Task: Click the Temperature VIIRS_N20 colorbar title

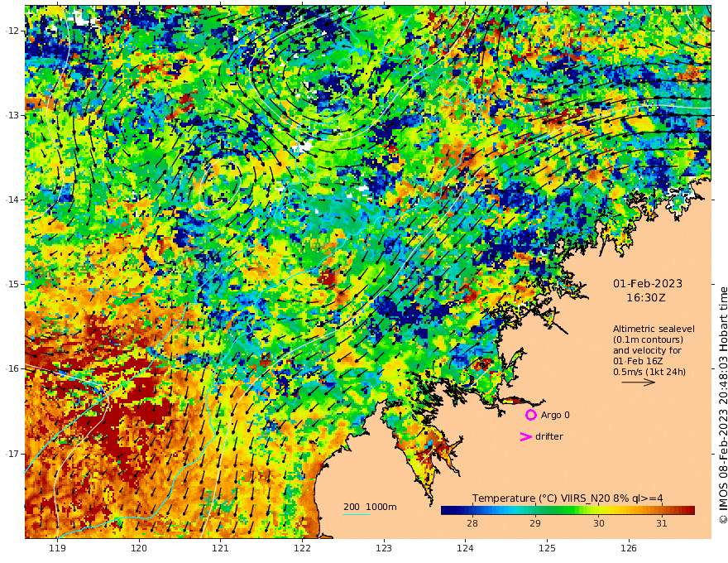Action: (x=568, y=498)
